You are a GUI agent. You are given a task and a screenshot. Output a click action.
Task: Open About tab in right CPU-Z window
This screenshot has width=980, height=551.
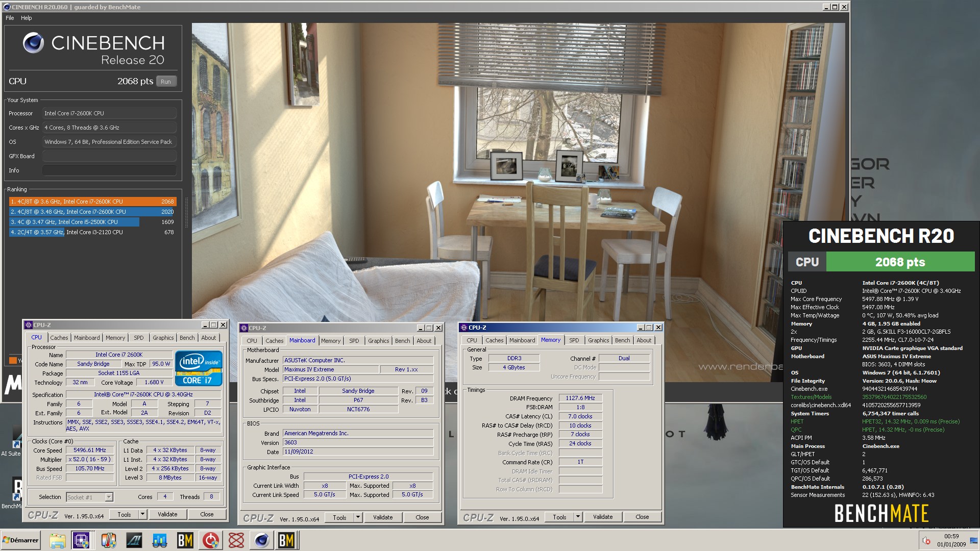tap(644, 340)
